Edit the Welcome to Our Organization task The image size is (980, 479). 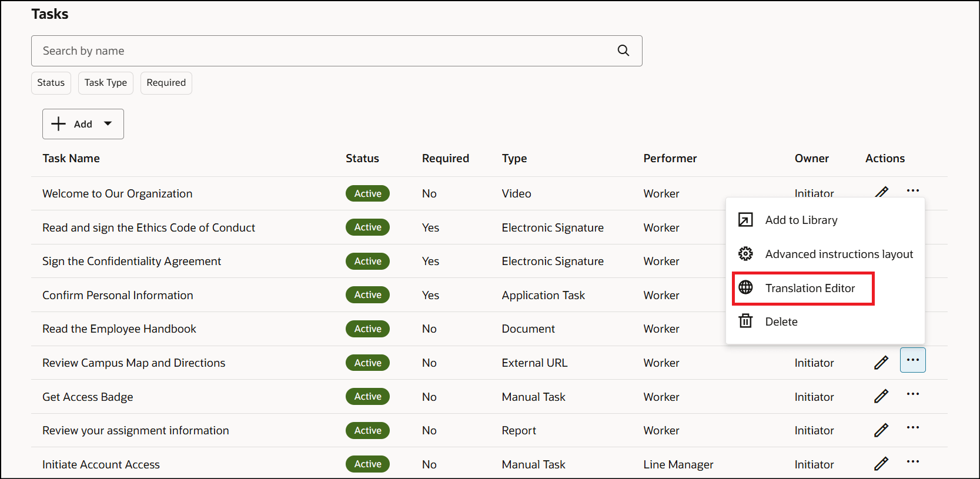tap(881, 192)
